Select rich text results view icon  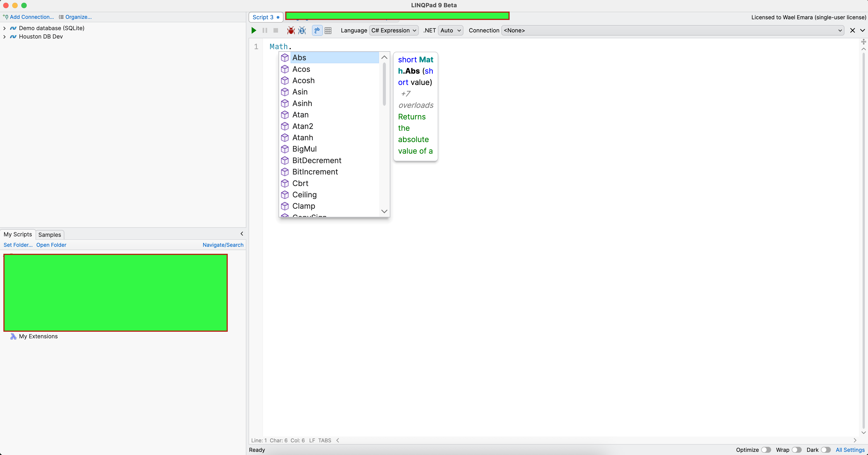pos(317,30)
